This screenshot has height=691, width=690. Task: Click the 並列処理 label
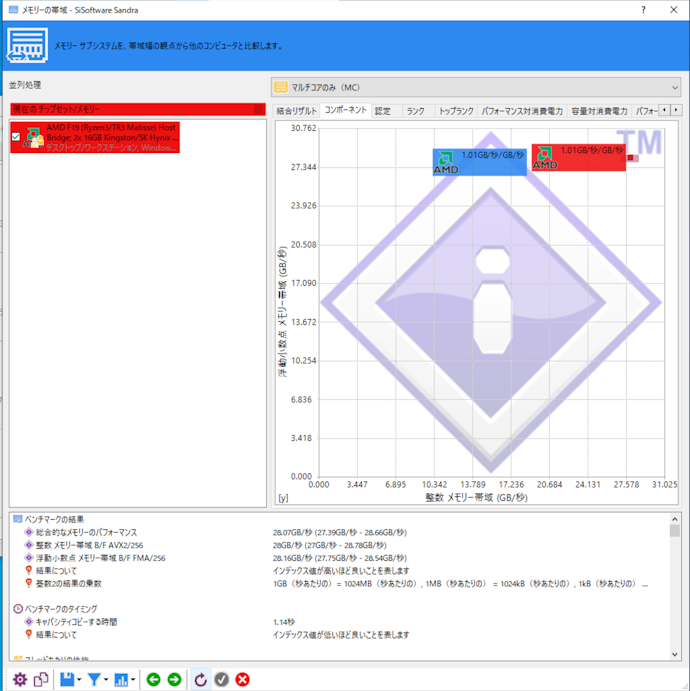pos(25,85)
